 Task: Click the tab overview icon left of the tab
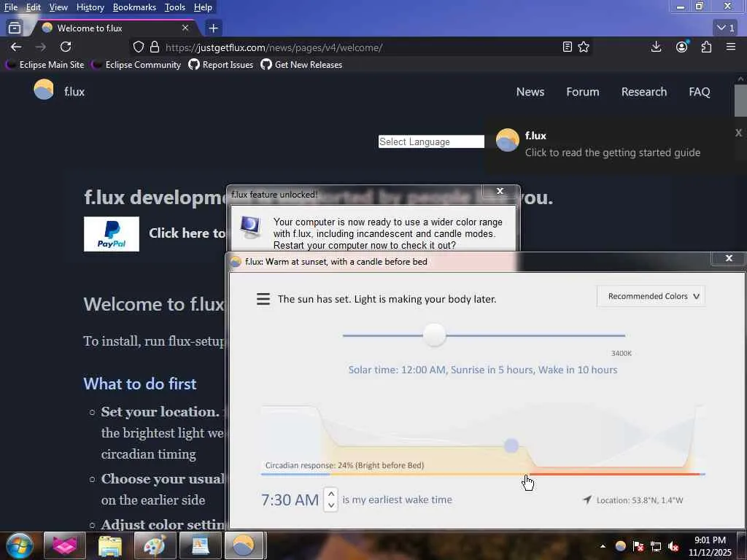[x=15, y=28]
